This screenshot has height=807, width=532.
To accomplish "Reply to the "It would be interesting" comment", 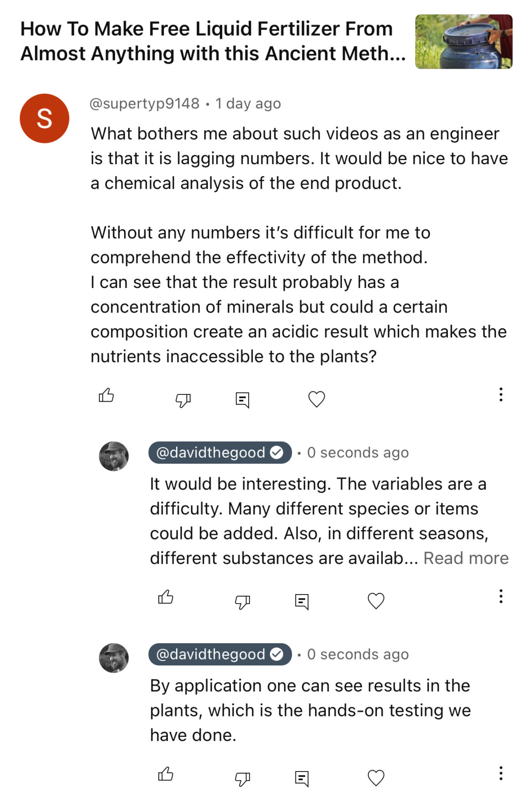I will [302, 601].
